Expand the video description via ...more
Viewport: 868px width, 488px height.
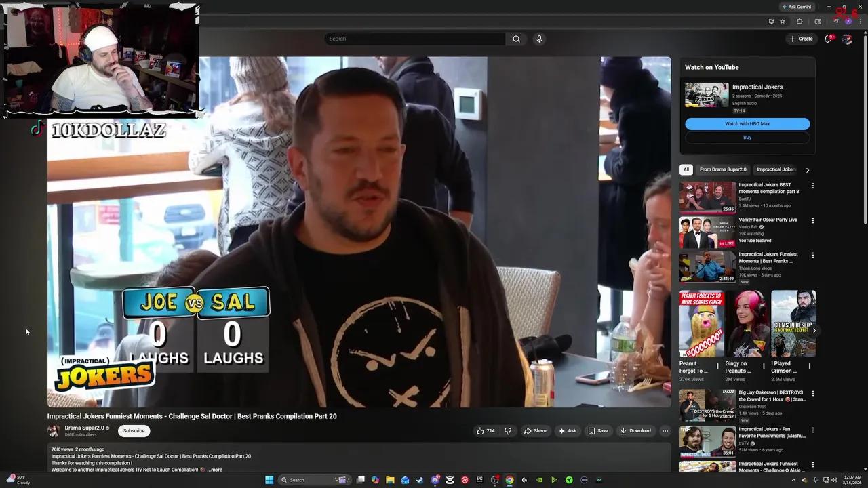coord(214,470)
